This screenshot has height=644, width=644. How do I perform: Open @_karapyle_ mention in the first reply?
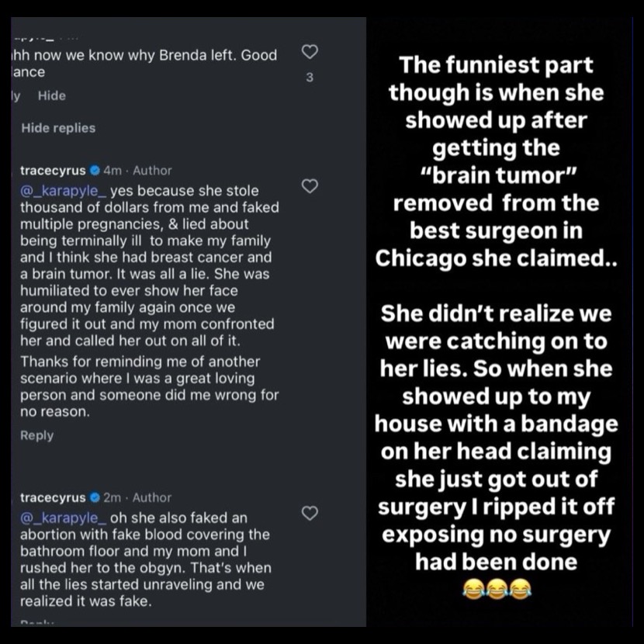tap(64, 191)
